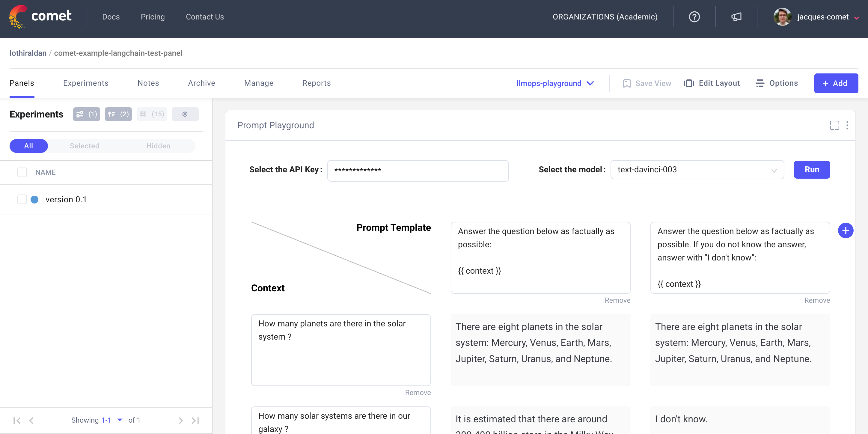Check the version 0.1 experiment checkbox
Viewport: 868px width, 434px height.
point(22,200)
